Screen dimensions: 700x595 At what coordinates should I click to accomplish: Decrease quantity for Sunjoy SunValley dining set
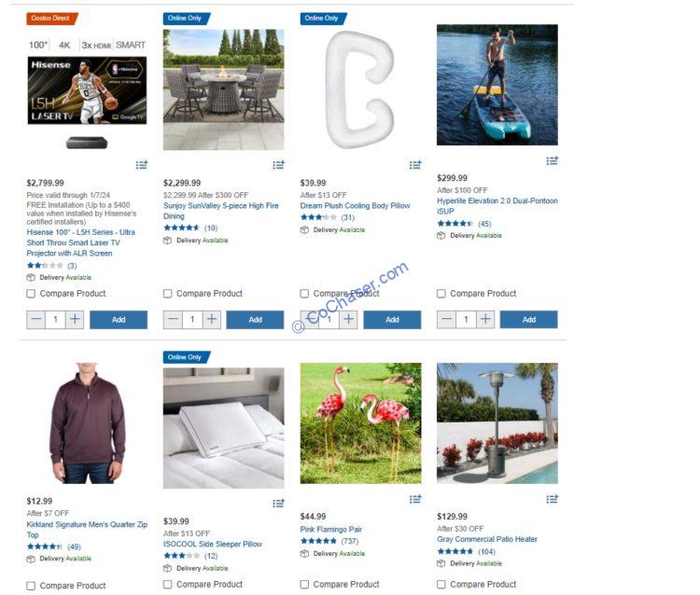pyautogui.click(x=173, y=319)
